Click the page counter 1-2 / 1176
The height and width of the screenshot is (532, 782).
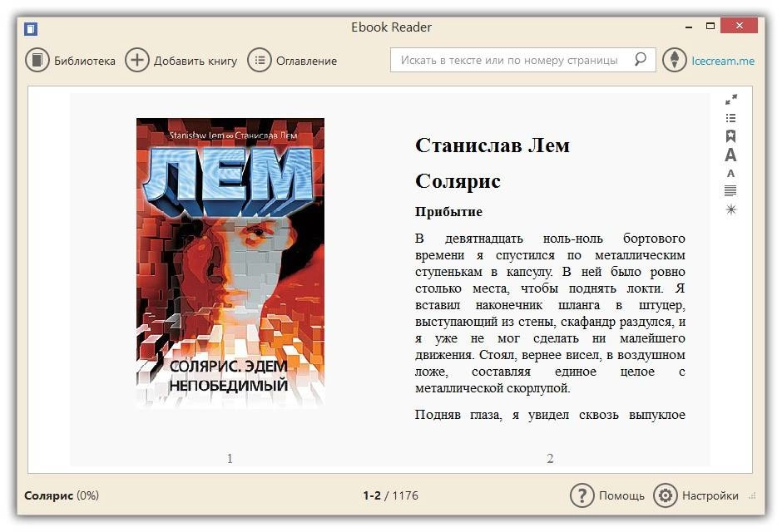click(390, 495)
